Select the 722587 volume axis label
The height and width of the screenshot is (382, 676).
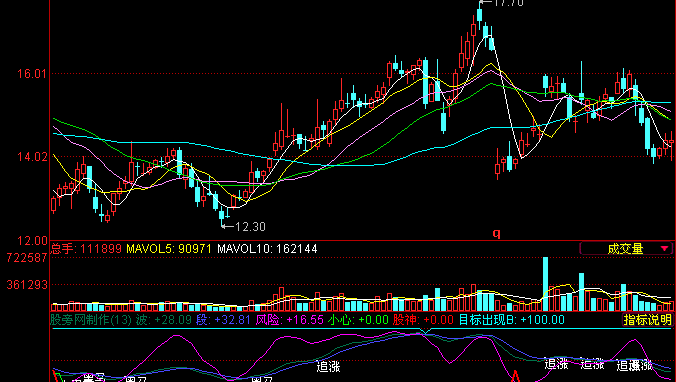(27, 258)
